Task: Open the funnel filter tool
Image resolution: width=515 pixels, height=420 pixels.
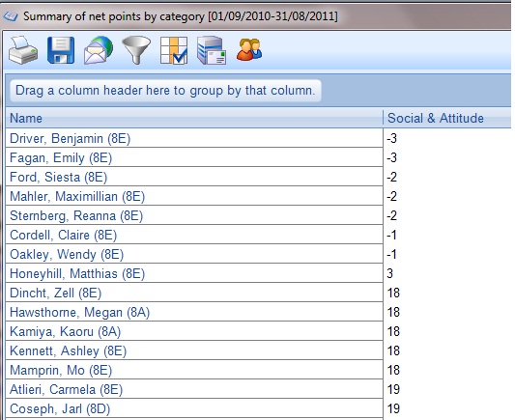Action: tap(136, 50)
